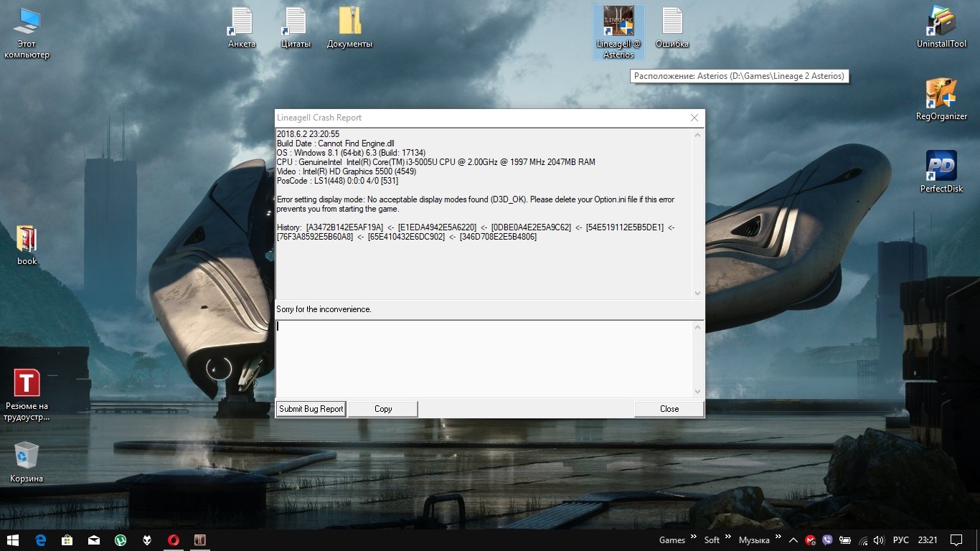Open the Wi-Fi network tray icon
The image size is (980, 551).
863,540
